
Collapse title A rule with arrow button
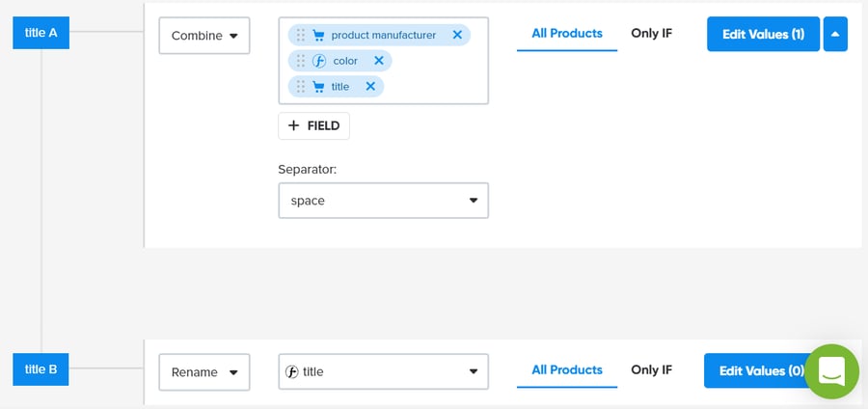(x=836, y=34)
